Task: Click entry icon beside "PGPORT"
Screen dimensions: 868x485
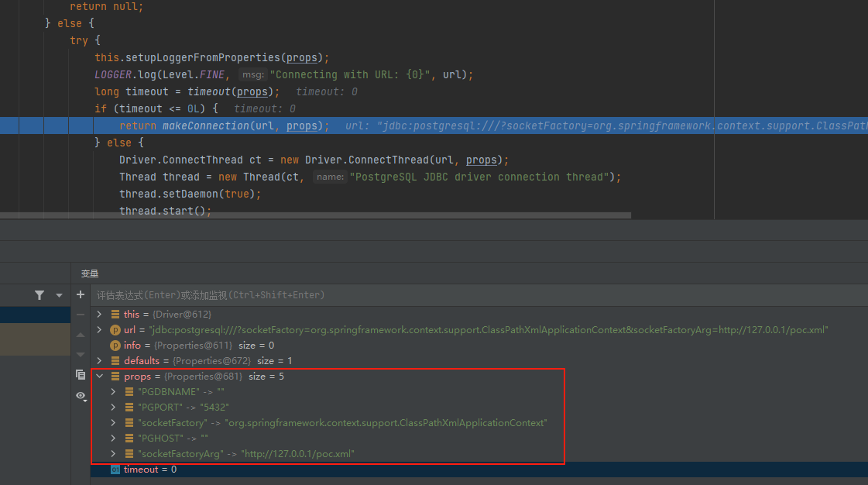Action: pos(129,407)
